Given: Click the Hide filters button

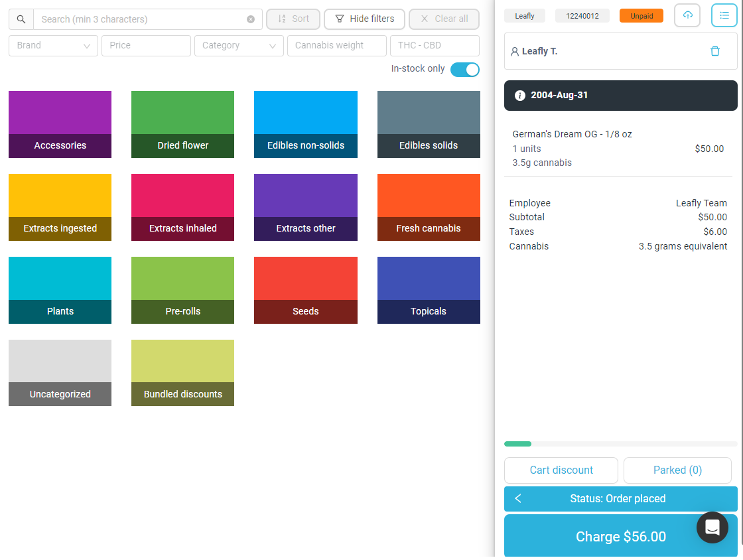Looking at the screenshot, I should coord(364,19).
